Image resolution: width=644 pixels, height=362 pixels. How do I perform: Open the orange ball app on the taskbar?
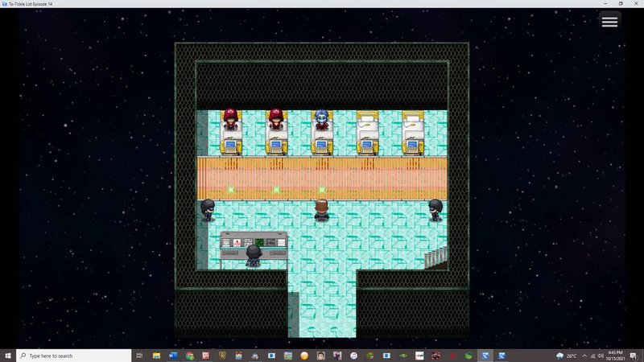[304, 356]
